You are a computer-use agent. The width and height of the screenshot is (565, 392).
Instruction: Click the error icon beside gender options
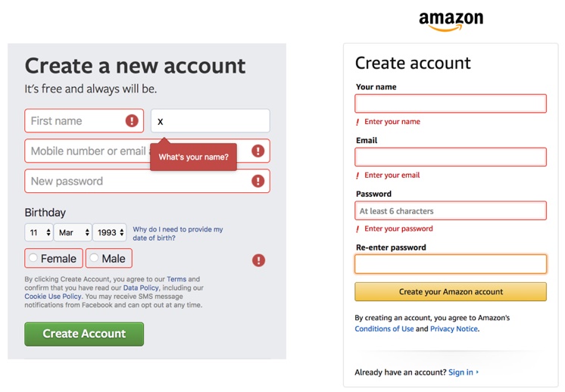(x=258, y=260)
